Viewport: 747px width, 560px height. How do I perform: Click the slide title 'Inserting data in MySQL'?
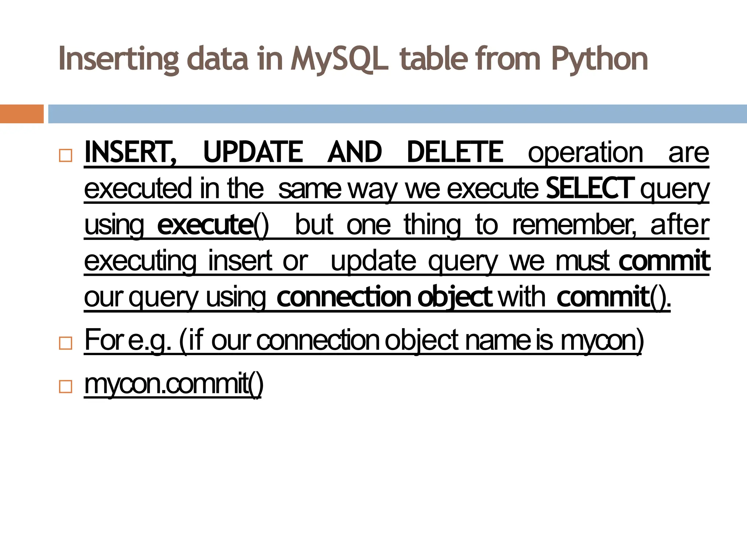[353, 59]
